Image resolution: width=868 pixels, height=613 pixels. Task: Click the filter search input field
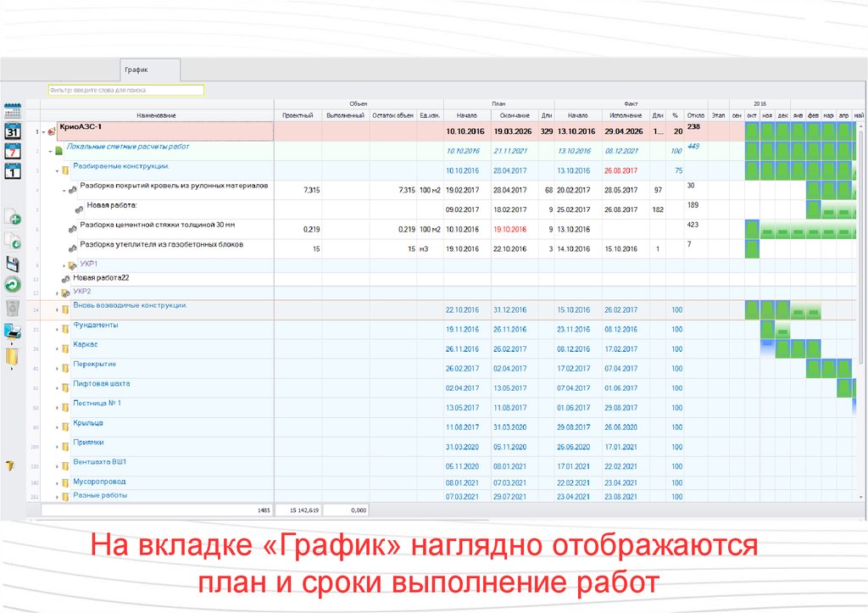[125, 90]
